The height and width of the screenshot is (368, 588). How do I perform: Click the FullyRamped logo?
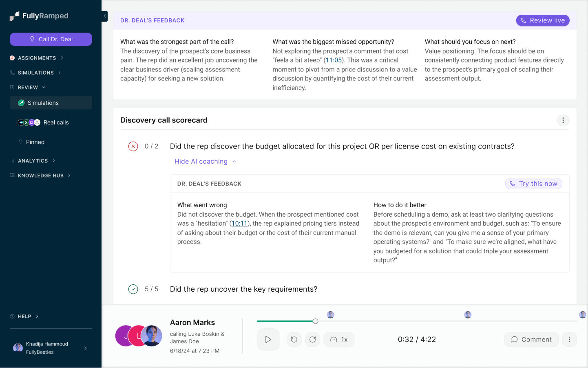click(x=39, y=16)
